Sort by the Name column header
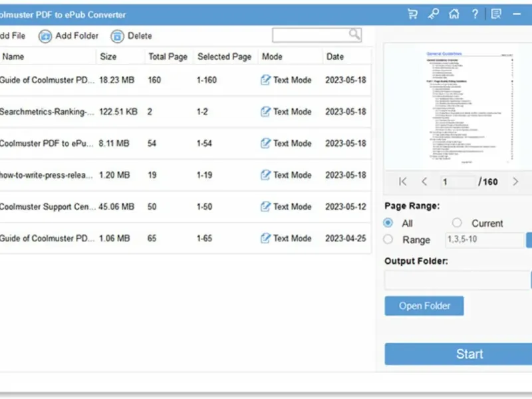This screenshot has height=399, width=532. [13, 57]
